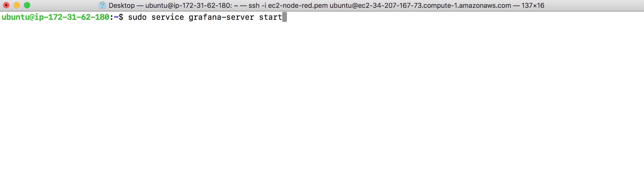The image size is (644, 172).
Task: Click the colon between hostname and tilde
Action: 111,17
